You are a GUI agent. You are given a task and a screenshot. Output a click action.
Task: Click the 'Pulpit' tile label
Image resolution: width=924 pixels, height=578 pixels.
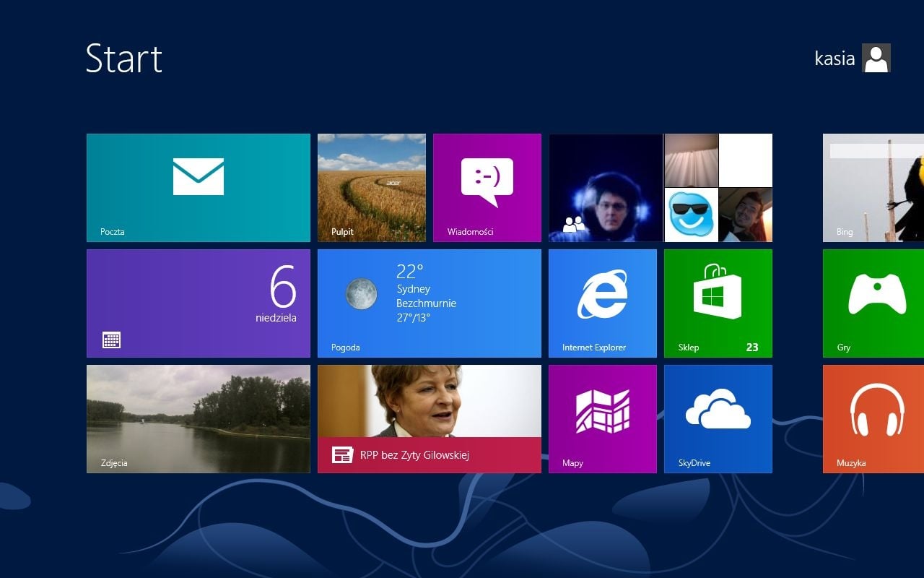pyautogui.click(x=342, y=232)
